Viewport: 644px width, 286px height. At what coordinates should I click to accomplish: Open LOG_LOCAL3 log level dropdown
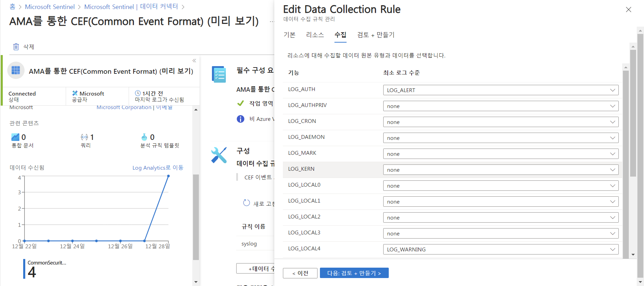pyautogui.click(x=501, y=233)
